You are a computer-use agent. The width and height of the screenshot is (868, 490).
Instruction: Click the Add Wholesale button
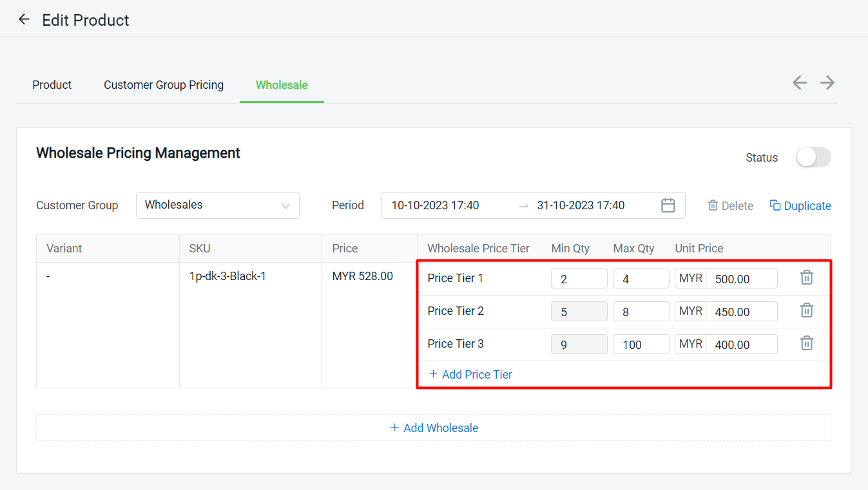point(434,428)
